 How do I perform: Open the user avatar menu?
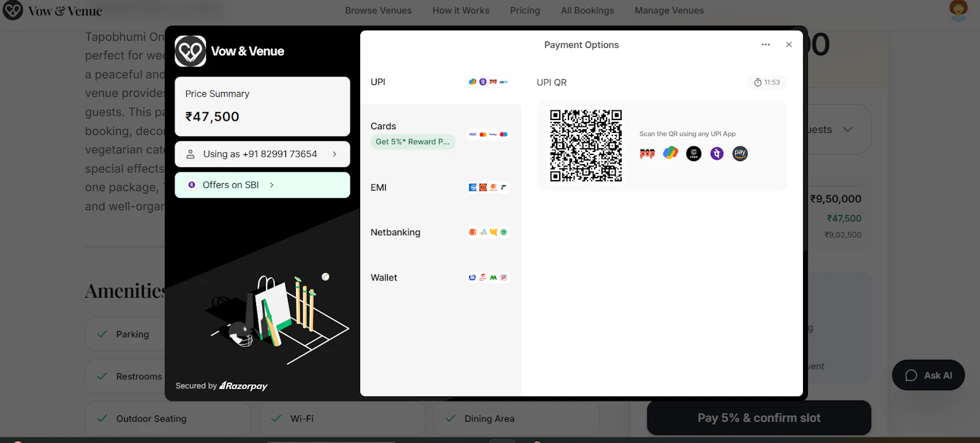pos(959,10)
